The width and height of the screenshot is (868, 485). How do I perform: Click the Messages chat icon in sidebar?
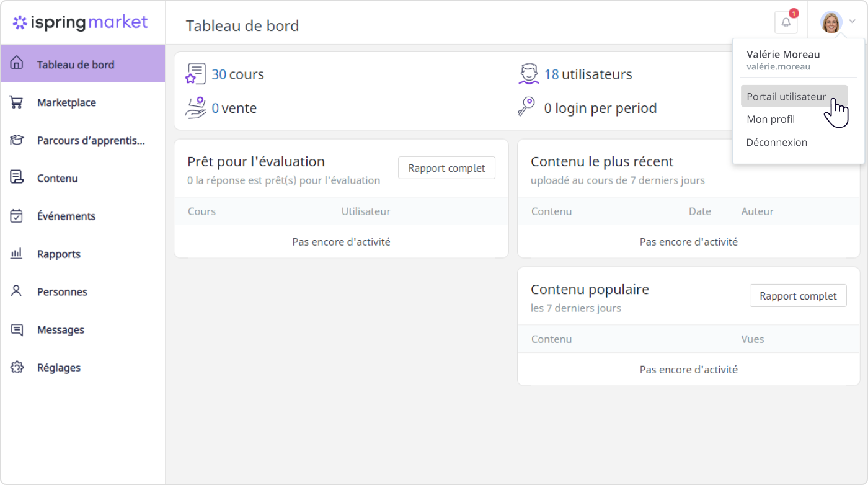(x=17, y=329)
